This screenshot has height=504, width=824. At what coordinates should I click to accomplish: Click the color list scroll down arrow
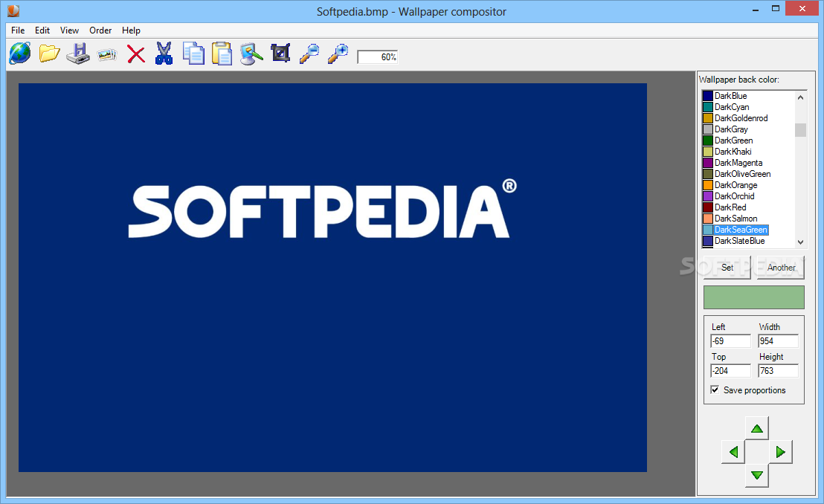pos(800,242)
